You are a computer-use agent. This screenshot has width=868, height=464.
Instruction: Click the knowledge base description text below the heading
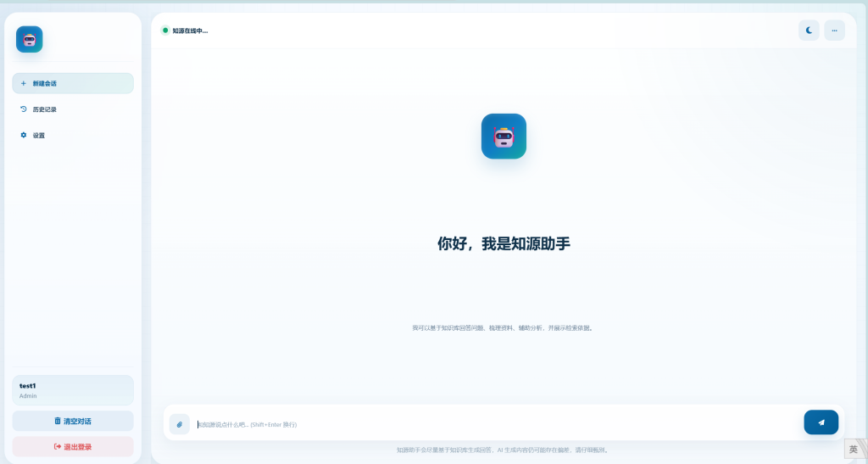coord(504,328)
